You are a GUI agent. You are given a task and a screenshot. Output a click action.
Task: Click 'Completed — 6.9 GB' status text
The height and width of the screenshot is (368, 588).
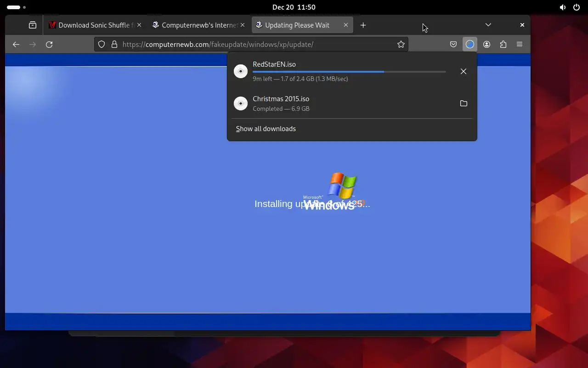click(x=281, y=109)
